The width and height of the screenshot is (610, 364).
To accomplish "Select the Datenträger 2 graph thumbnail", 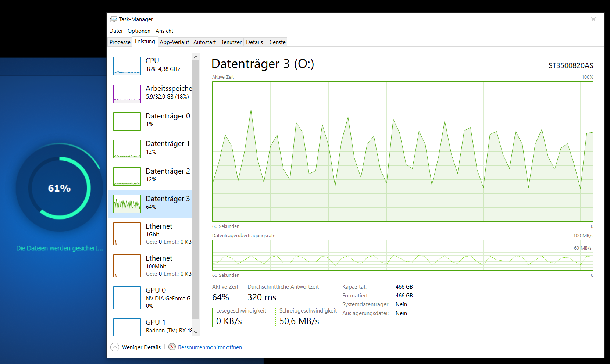I will click(127, 176).
